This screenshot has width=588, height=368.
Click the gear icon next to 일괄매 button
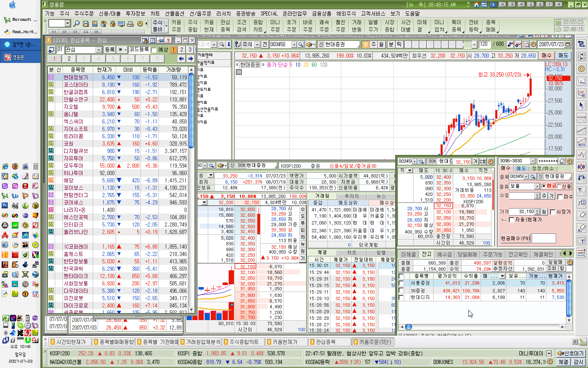click(x=570, y=262)
